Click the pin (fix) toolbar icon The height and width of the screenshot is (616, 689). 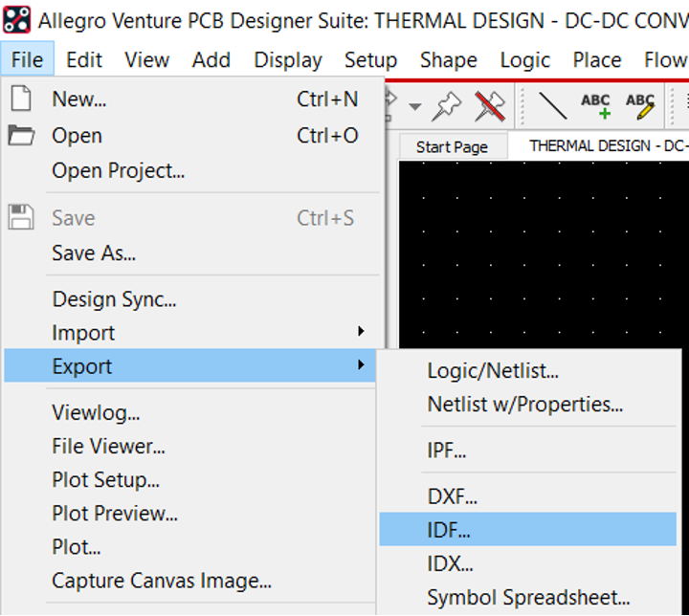pyautogui.click(x=446, y=105)
